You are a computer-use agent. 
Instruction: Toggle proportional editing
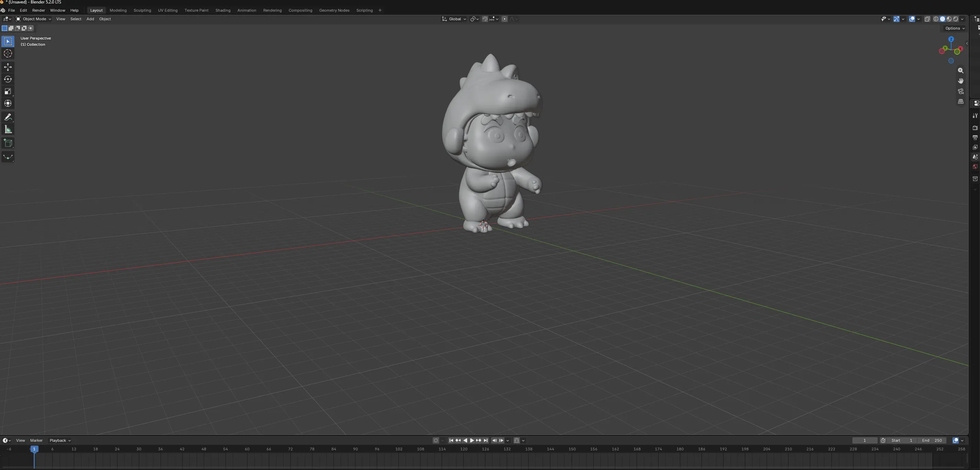pyautogui.click(x=505, y=19)
